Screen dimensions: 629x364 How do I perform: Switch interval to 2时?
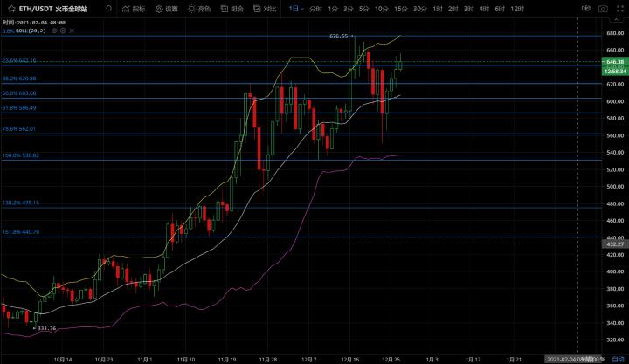click(453, 9)
